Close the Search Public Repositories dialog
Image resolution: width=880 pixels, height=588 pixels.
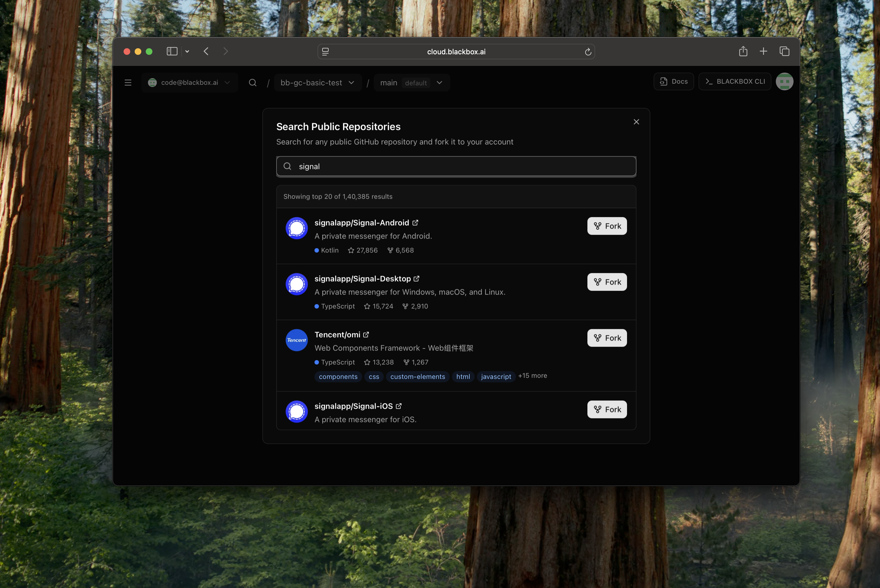(636, 121)
